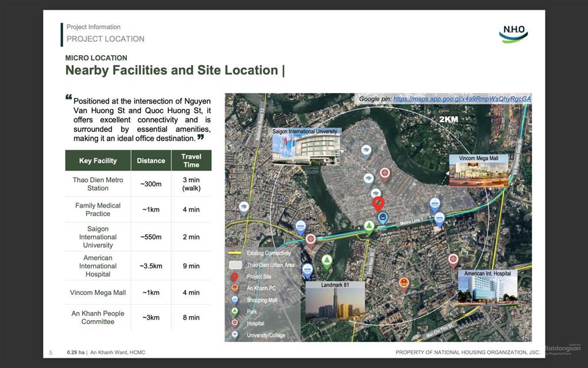This screenshot has height=368, width=588.
Task: Click the Landmark 81 photo
Action: tap(335, 304)
